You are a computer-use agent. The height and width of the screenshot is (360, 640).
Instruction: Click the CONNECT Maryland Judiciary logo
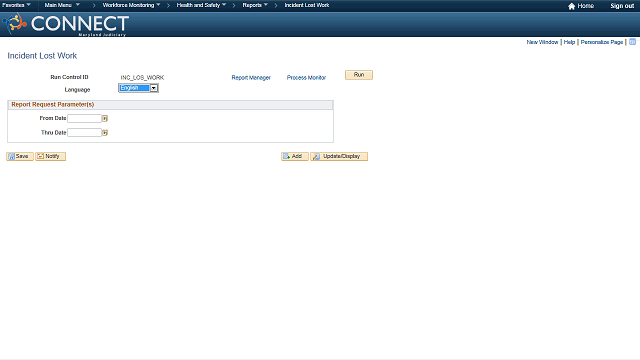coord(66,24)
